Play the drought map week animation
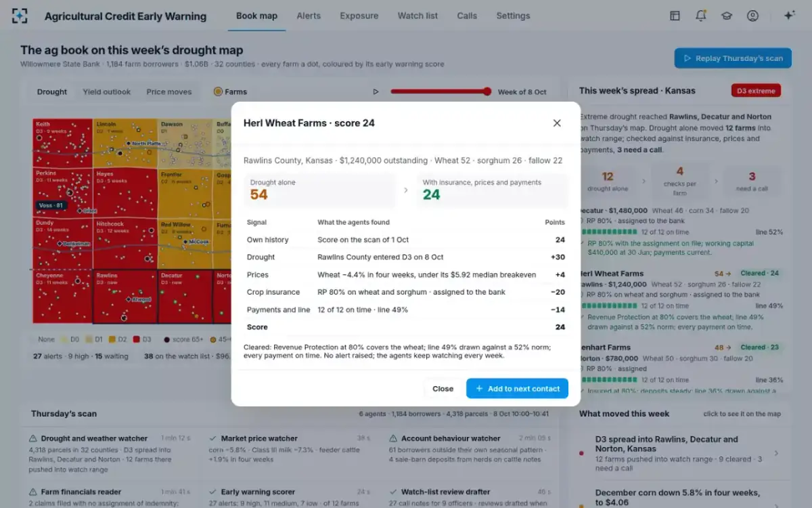812x508 pixels. tap(376, 92)
